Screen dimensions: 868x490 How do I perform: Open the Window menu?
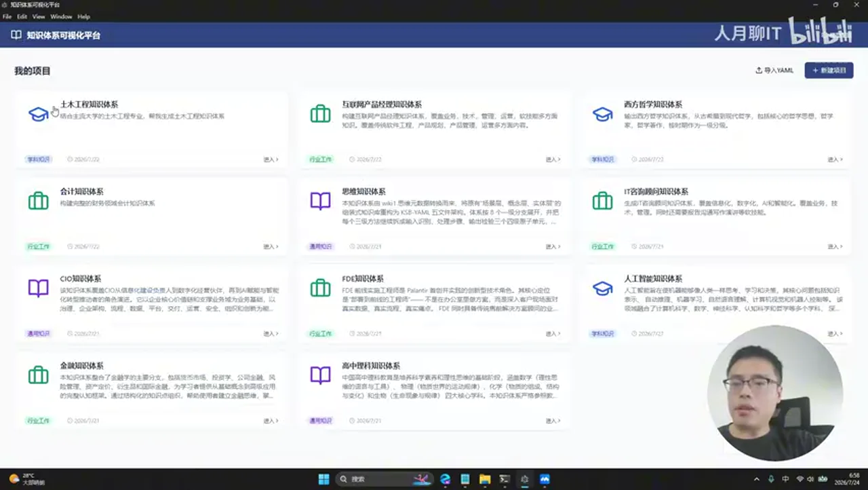61,16
